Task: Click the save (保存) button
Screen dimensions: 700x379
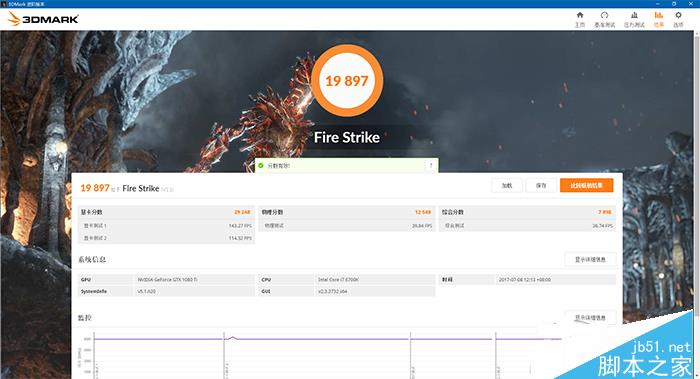Action: (541, 185)
